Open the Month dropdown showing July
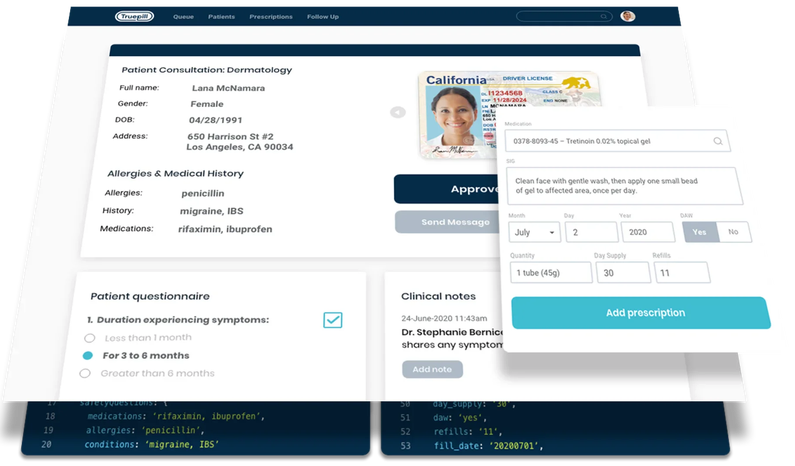The height and width of the screenshot is (466, 795). pos(534,232)
